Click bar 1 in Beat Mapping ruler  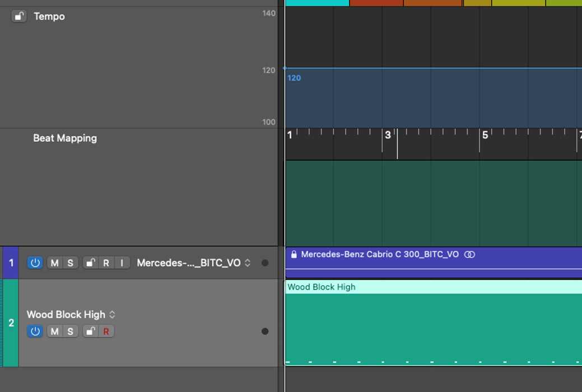pos(290,135)
